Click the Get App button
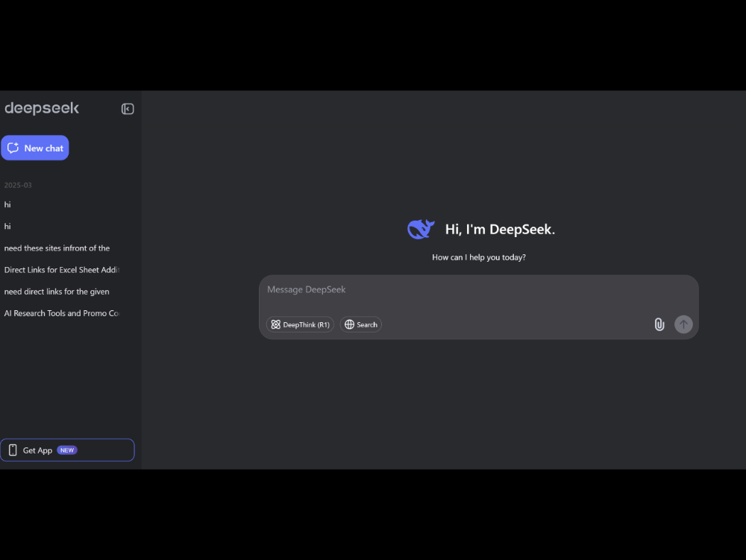This screenshot has height=560, width=746. 67,450
